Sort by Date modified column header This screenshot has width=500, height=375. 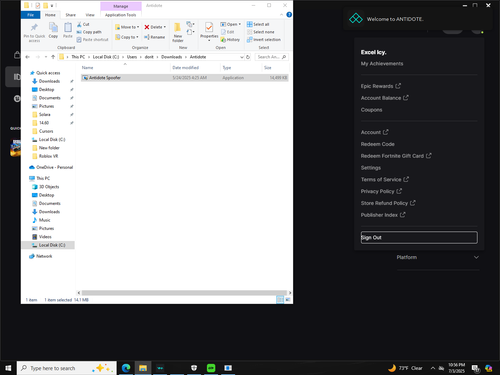point(186,68)
